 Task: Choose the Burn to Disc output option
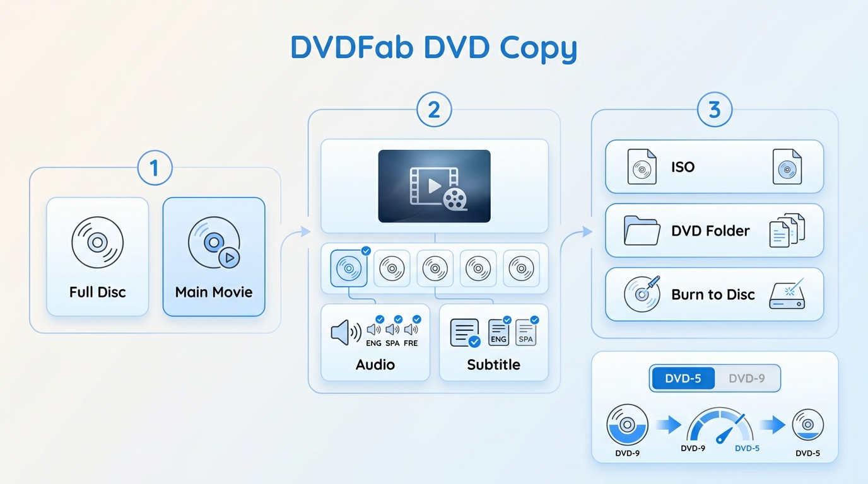click(714, 294)
